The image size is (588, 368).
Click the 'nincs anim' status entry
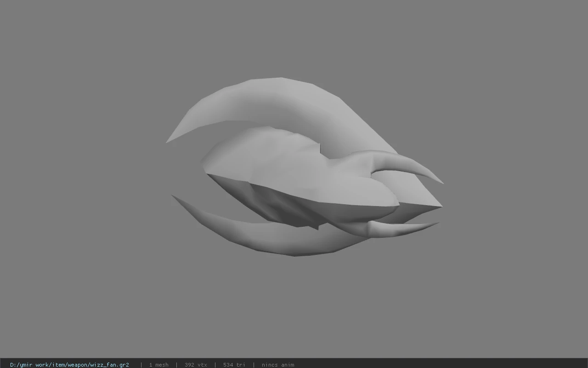tap(278, 365)
